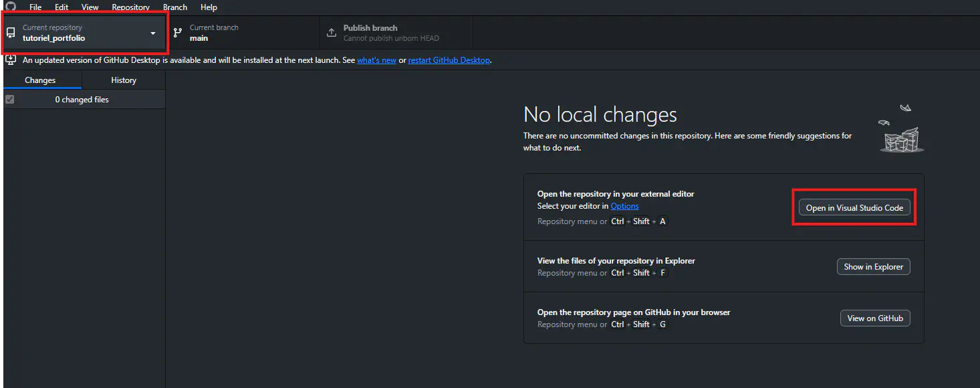Click Open in Visual Studio Code button
980x388 pixels.
(854, 208)
